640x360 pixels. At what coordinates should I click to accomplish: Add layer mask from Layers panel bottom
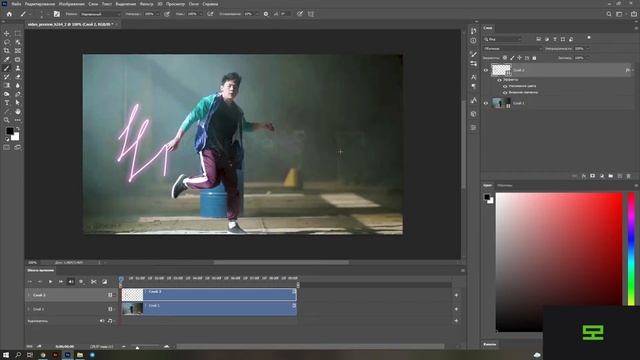point(593,176)
